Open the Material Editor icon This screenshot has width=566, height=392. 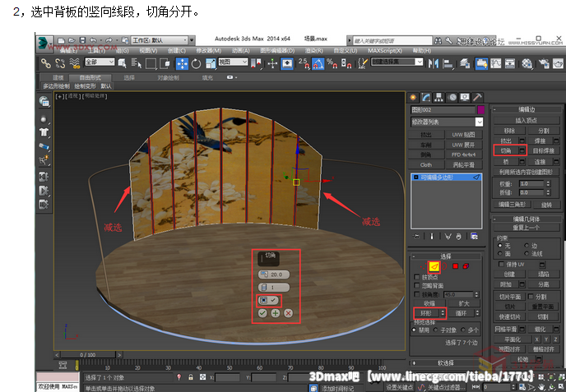pyautogui.click(x=527, y=64)
